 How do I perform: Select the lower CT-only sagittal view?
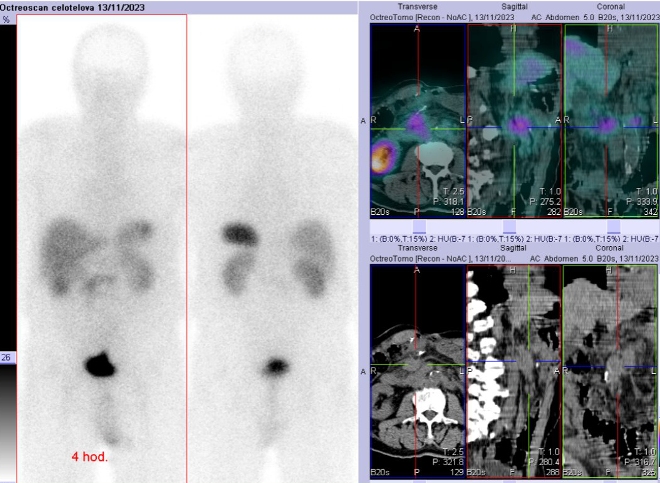click(514, 371)
